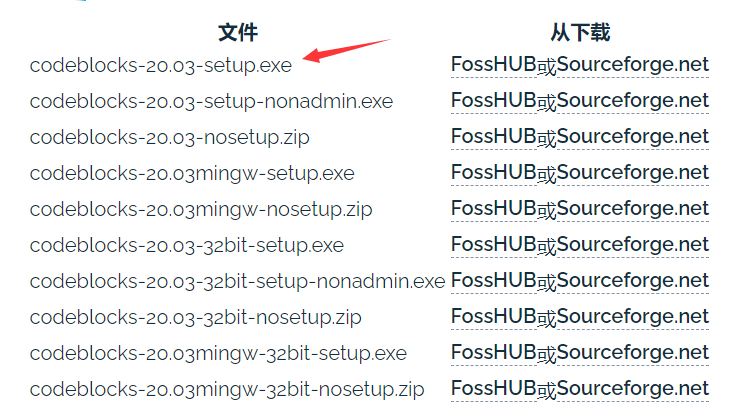Image resolution: width=746 pixels, height=408 pixels.
Task: Open Sourceforge.net link for codeblocks-20.03mingw-nosetup.zip
Action: [x=633, y=209]
